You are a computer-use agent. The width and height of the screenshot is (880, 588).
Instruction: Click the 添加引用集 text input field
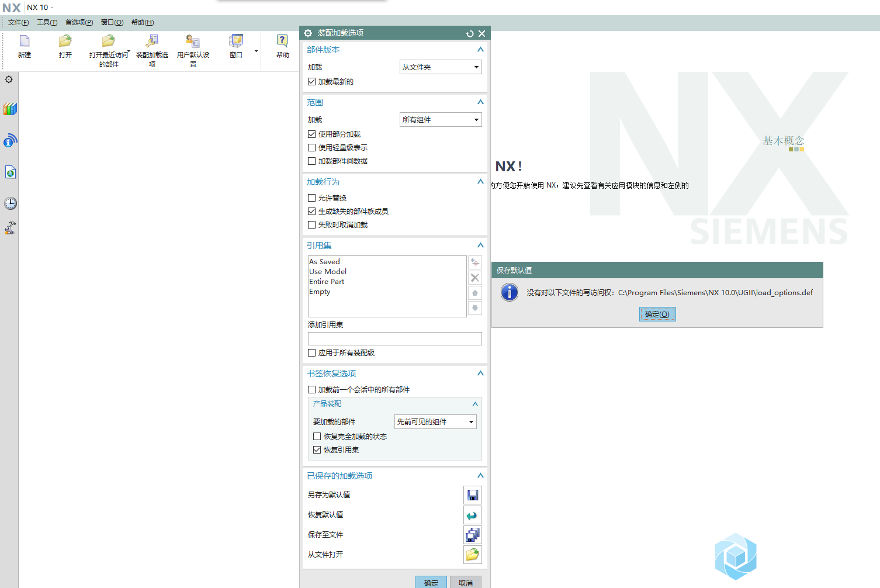click(x=395, y=339)
